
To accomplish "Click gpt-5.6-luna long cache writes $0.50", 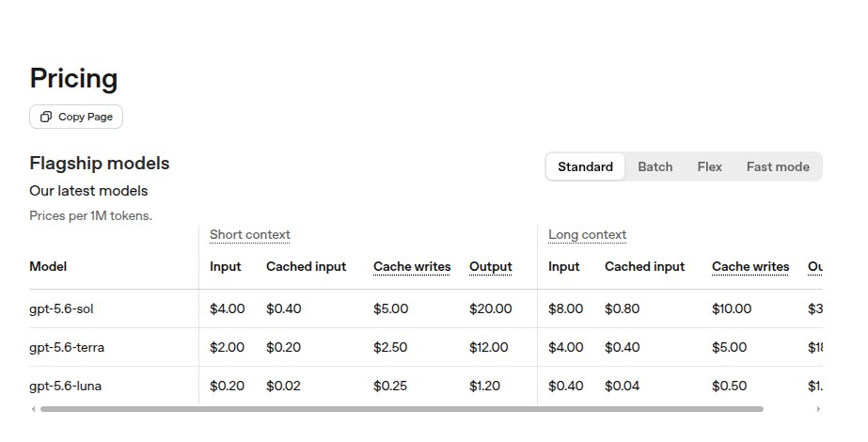I will point(729,387).
